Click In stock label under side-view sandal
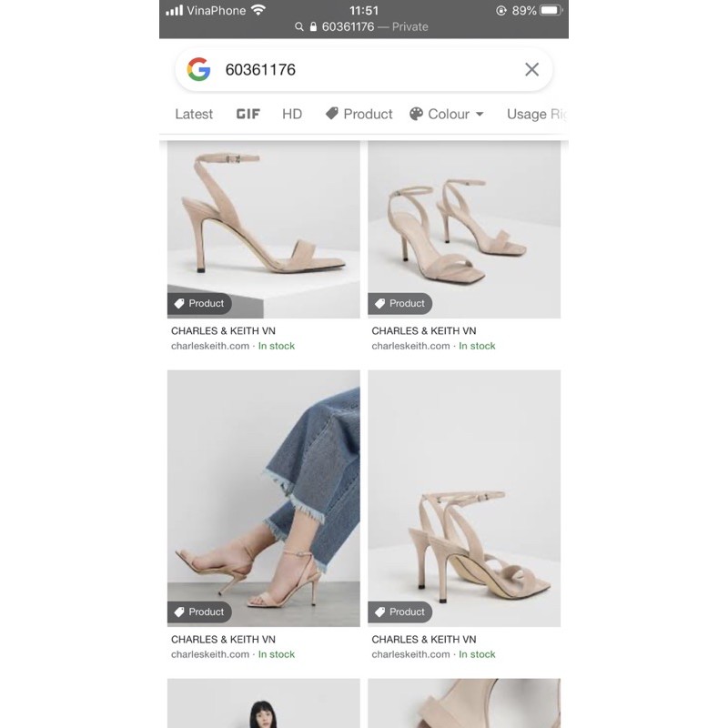The height and width of the screenshot is (728, 728). click(x=277, y=346)
